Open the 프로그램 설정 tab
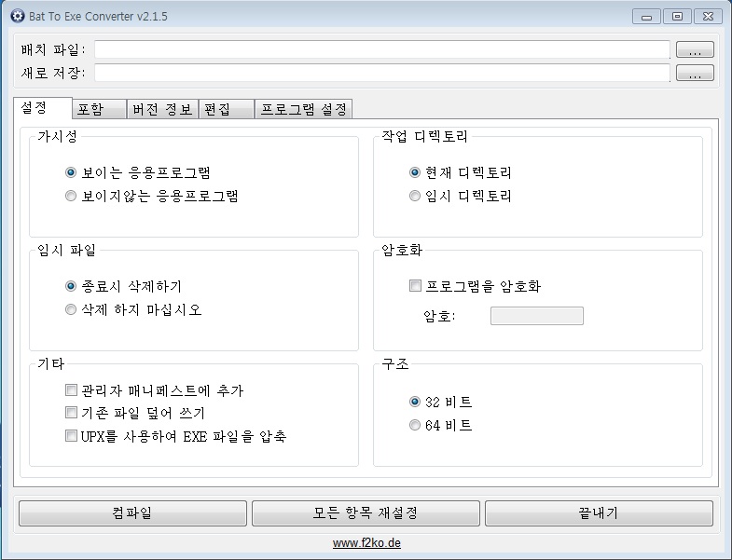 [x=303, y=109]
